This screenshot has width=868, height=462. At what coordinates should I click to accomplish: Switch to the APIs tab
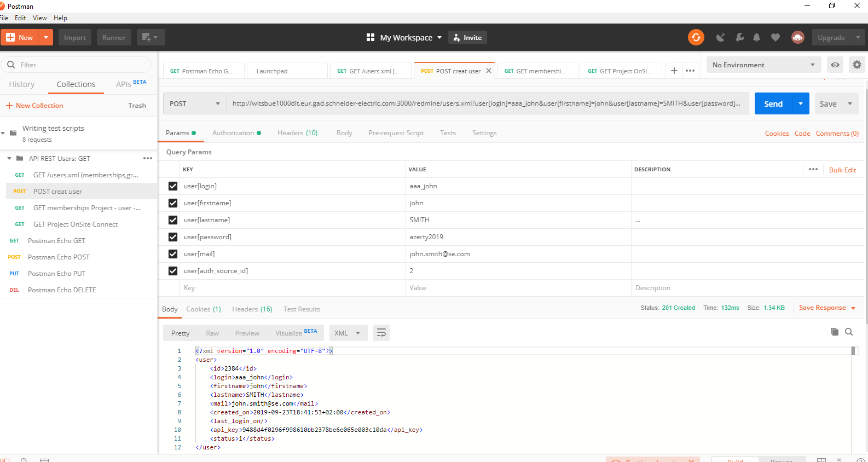(x=131, y=83)
